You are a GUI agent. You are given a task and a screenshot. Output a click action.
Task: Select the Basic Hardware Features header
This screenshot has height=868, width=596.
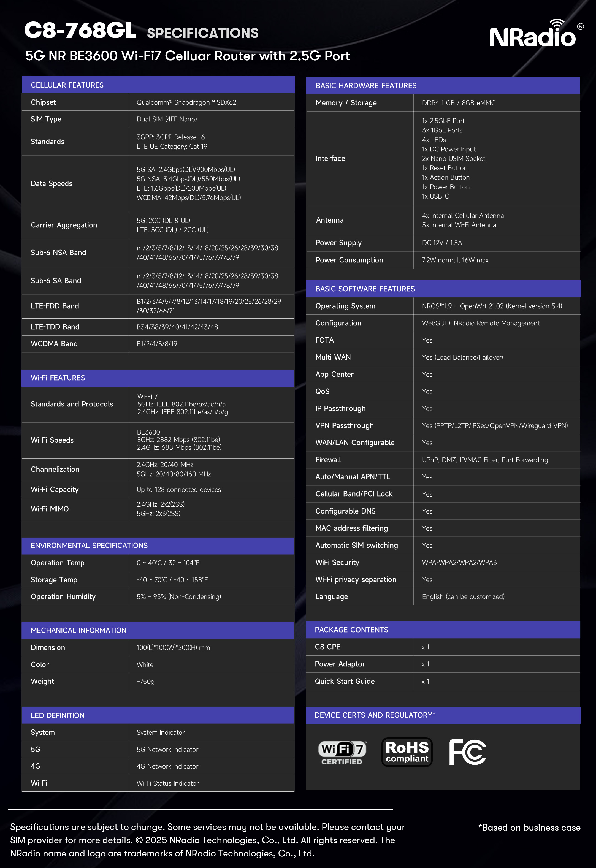(365, 86)
